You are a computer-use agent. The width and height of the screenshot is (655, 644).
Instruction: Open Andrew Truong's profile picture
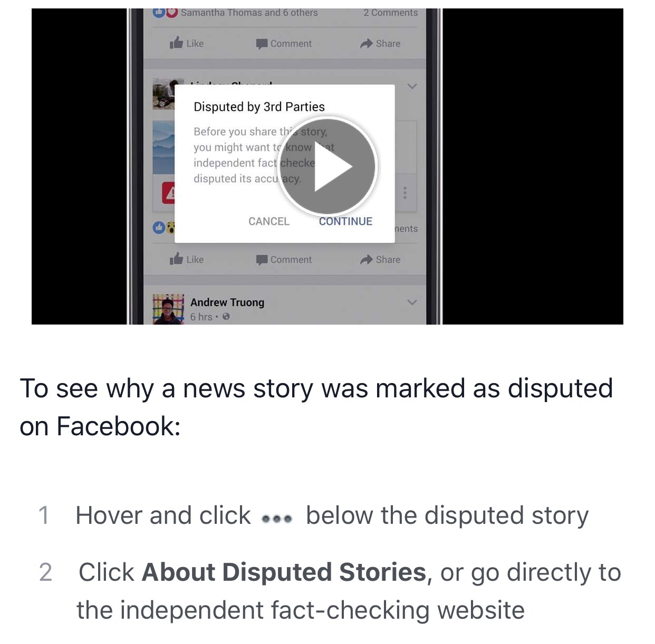tap(168, 309)
